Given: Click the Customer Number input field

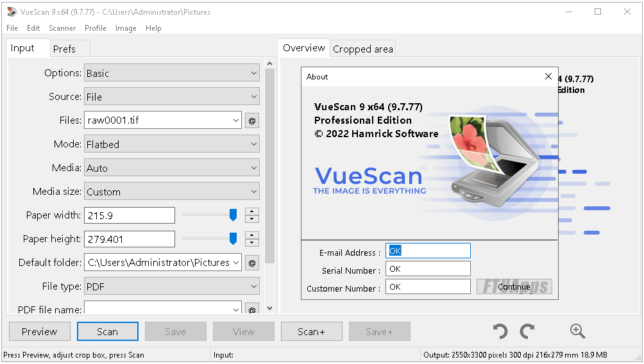Looking at the screenshot, I should click(x=428, y=287).
